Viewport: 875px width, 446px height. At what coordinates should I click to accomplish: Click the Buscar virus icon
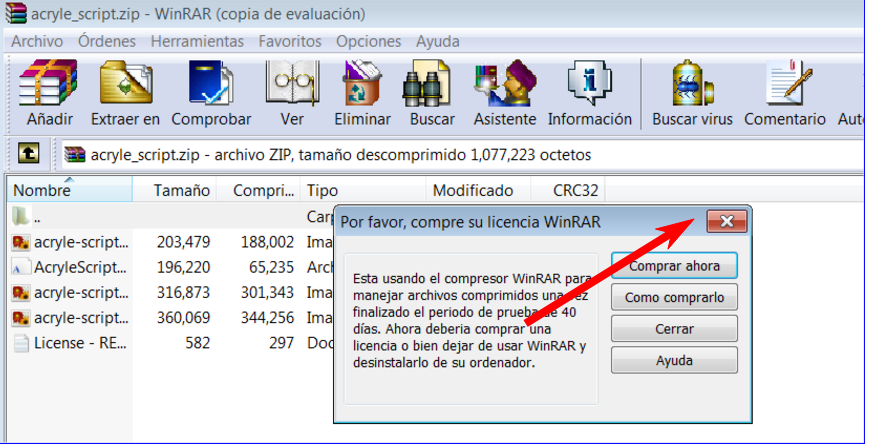tap(693, 83)
